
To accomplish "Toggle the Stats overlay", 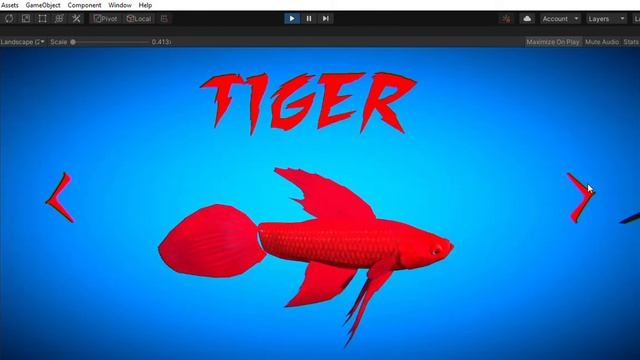I will click(631, 42).
